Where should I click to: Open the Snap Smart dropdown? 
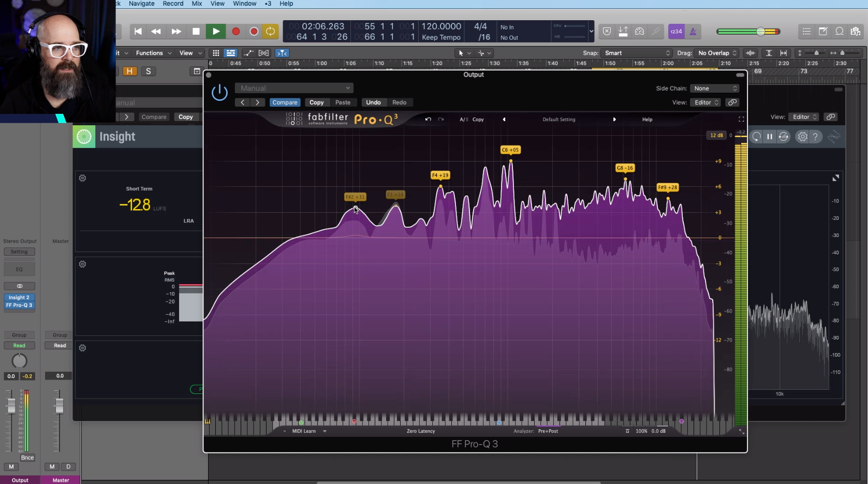[636, 53]
